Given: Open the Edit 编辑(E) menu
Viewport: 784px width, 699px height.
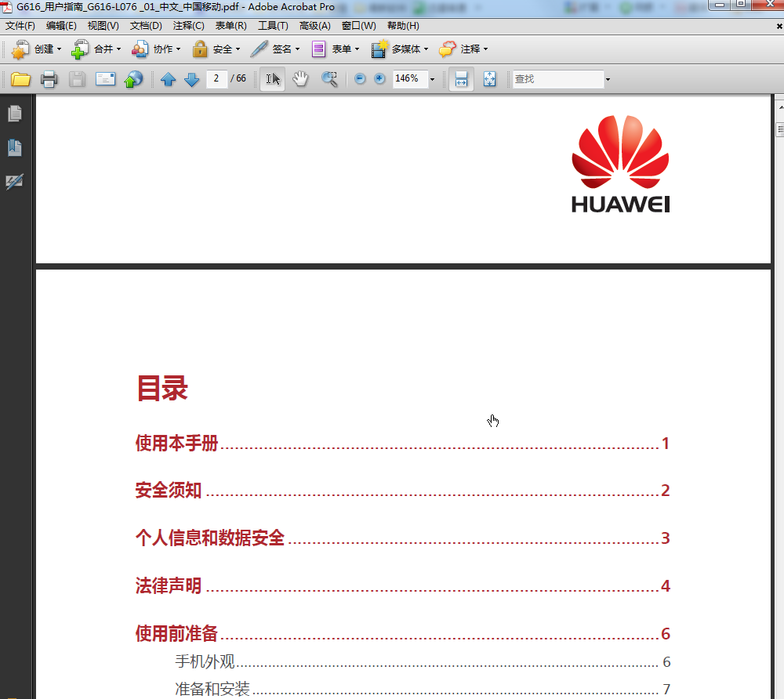Looking at the screenshot, I should [x=61, y=26].
